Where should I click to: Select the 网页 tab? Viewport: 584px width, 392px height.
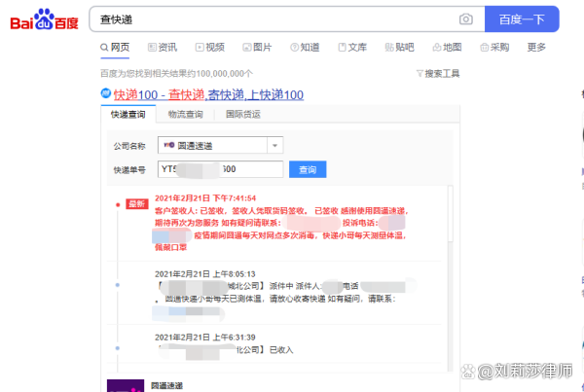click(x=115, y=48)
